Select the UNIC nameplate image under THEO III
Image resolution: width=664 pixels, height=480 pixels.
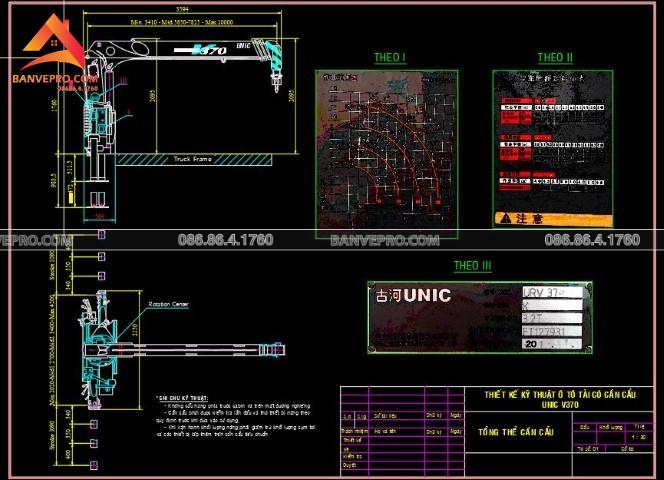480,317
